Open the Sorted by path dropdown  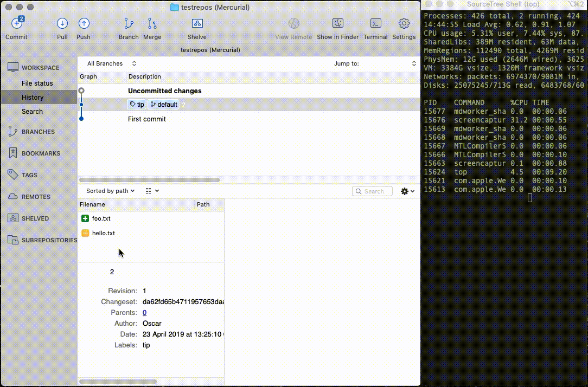tap(110, 191)
